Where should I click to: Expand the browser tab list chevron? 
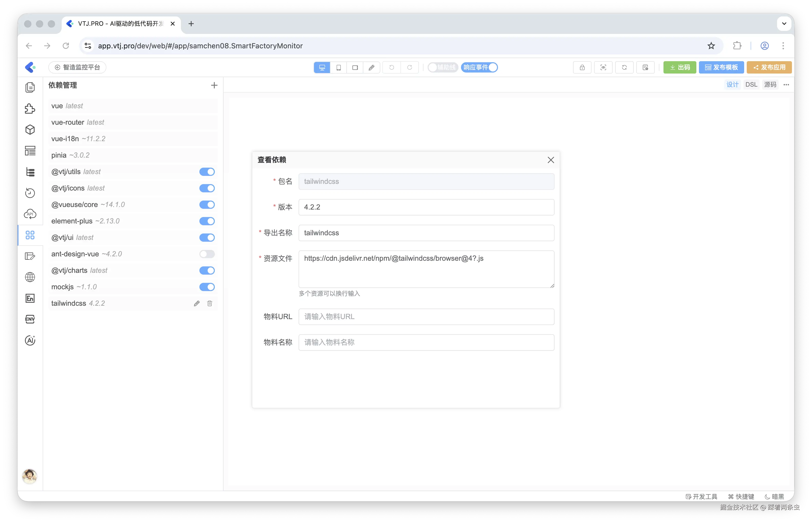[784, 24]
